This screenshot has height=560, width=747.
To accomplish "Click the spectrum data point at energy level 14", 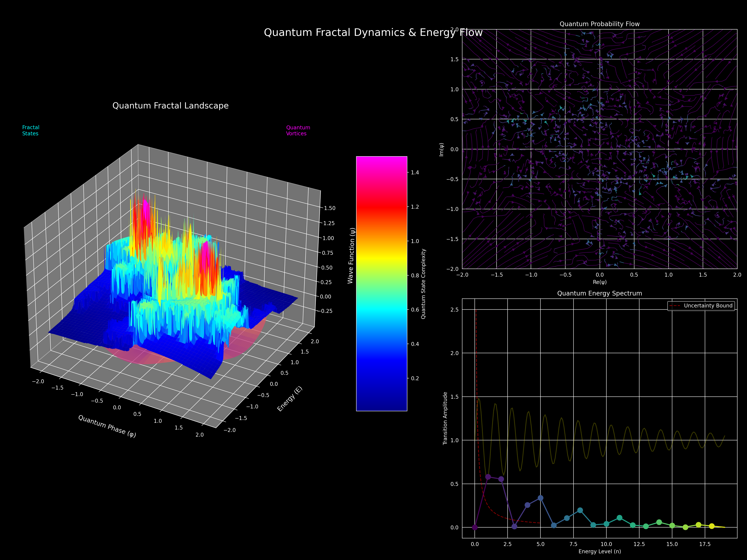I will [659, 522].
